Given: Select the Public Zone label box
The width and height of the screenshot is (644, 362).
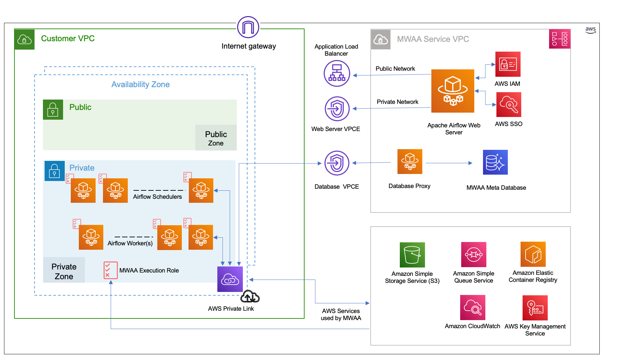Looking at the screenshot, I should click(216, 138).
